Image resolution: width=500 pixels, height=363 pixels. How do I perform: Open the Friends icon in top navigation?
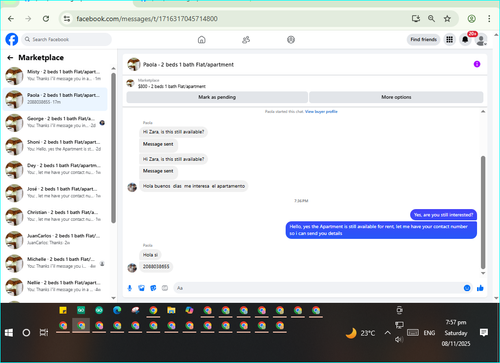(x=246, y=40)
